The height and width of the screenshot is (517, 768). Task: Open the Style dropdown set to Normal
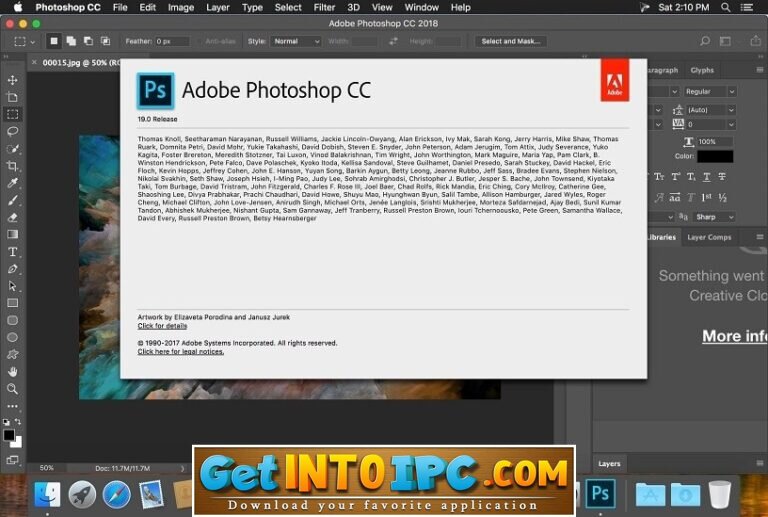(x=295, y=41)
